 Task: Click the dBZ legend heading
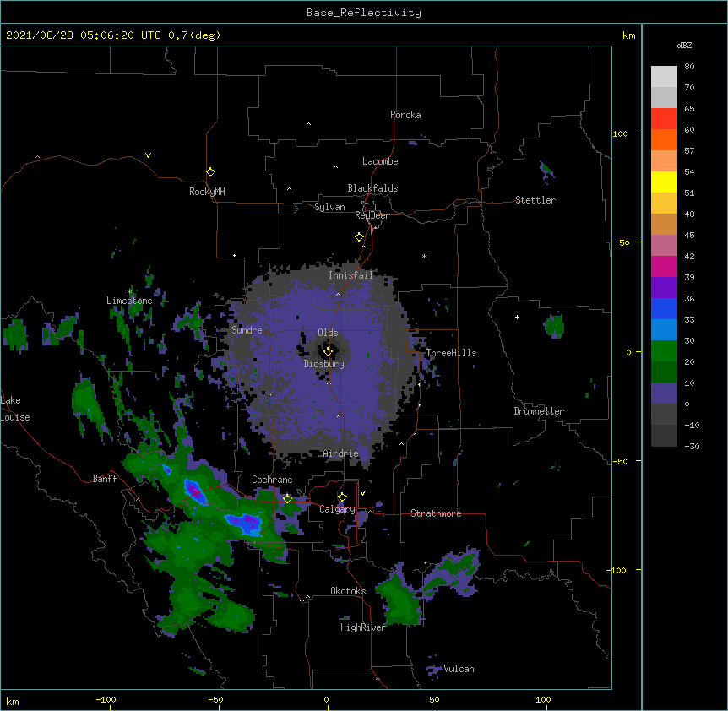pos(684,45)
